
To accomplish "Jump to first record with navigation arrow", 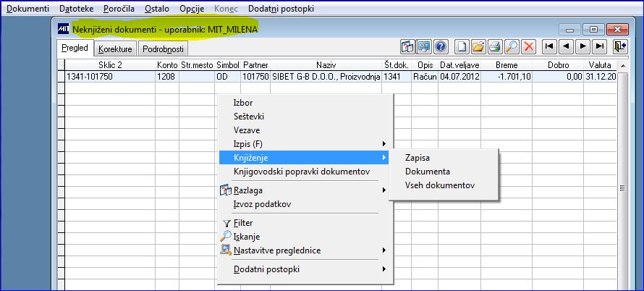I will click(549, 47).
